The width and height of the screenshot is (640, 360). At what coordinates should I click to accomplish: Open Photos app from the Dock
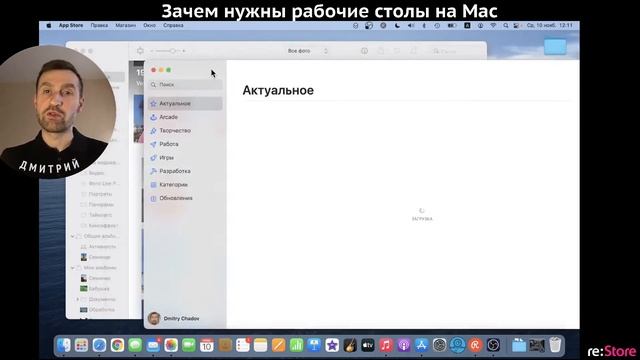[171, 345]
